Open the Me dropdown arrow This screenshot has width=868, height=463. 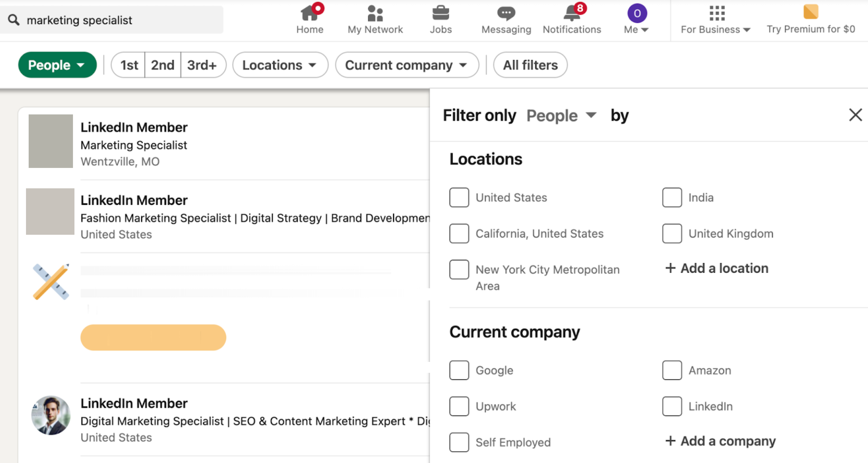click(645, 30)
